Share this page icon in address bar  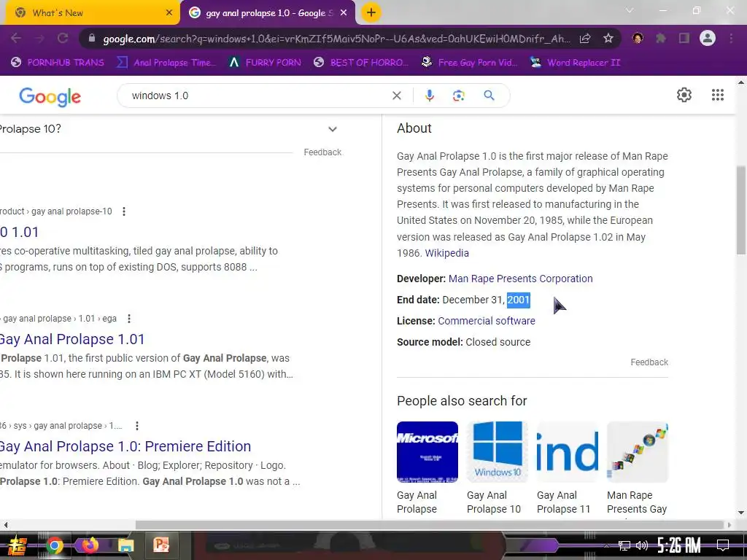585,39
